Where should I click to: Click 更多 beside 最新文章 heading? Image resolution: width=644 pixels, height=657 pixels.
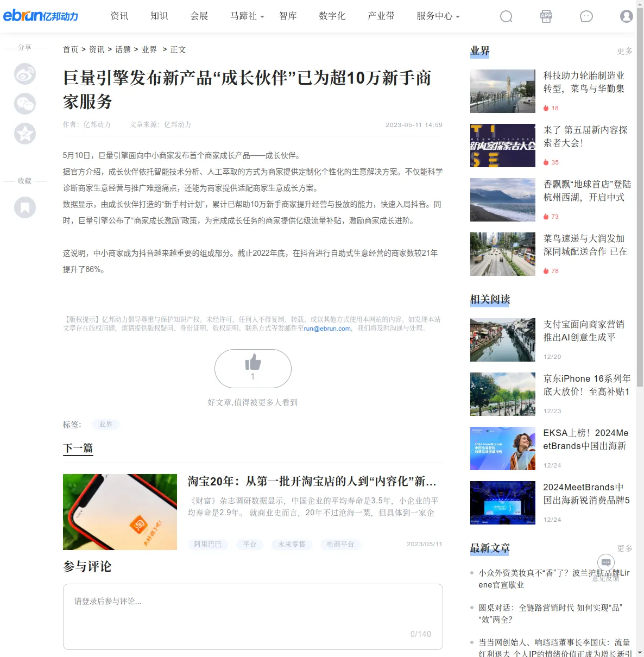(625, 548)
